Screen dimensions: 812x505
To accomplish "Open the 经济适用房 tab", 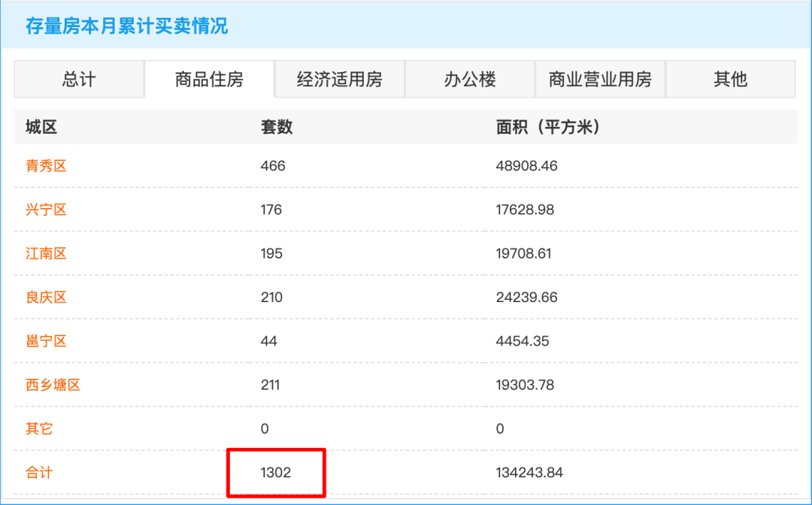I will [x=340, y=79].
